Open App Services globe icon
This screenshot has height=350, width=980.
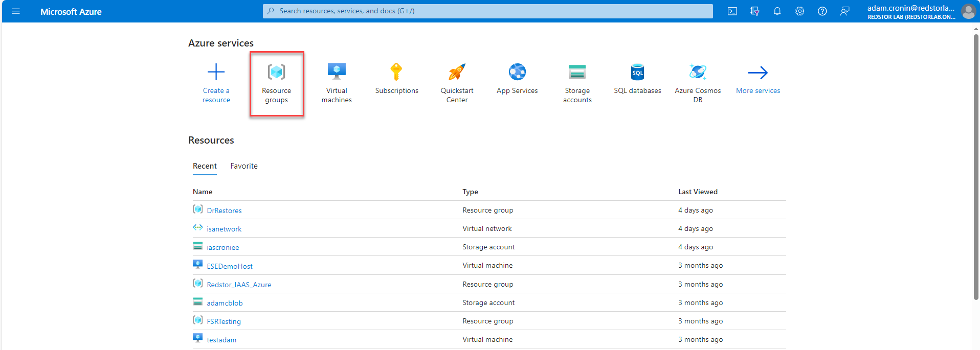(x=517, y=72)
